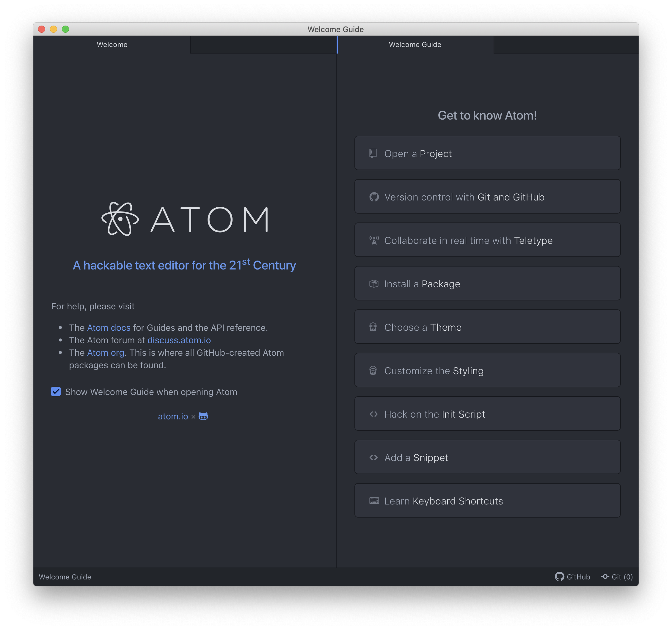Screen dimensions: 672x630
Task: Click the Atom org link
Action: [106, 352]
